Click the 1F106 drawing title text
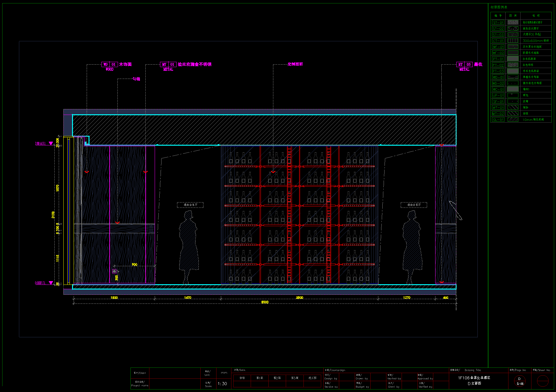The width and height of the screenshot is (556, 392). click(x=474, y=378)
